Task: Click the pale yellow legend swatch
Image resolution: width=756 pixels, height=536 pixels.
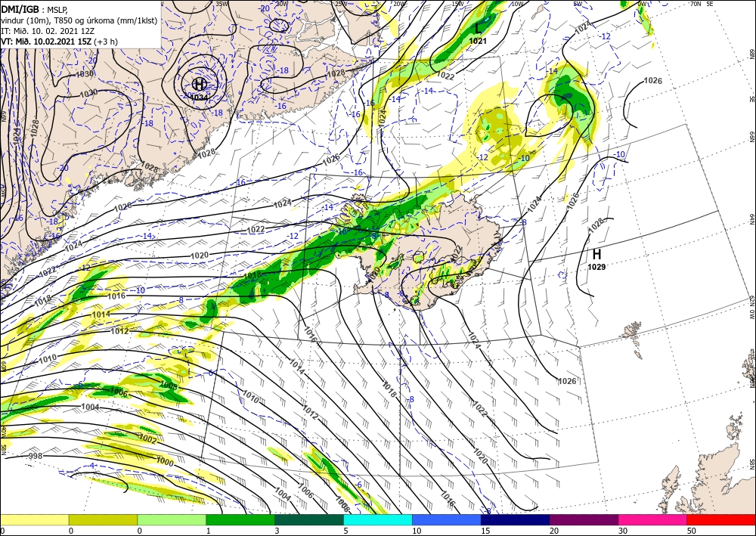Action: click(x=34, y=519)
